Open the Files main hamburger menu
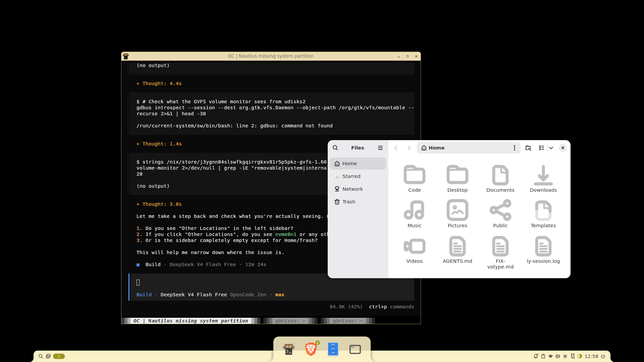The height and width of the screenshot is (362, 644). 380,148
